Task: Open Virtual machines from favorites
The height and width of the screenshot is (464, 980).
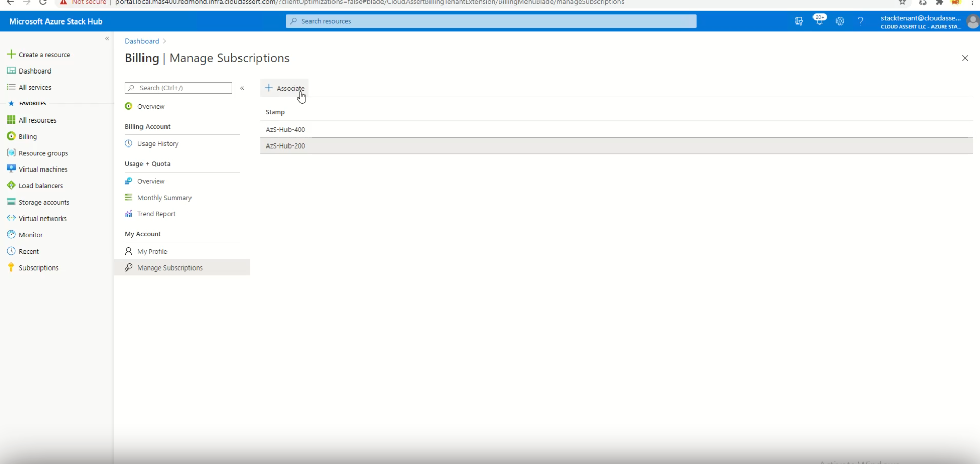Action: point(43,169)
